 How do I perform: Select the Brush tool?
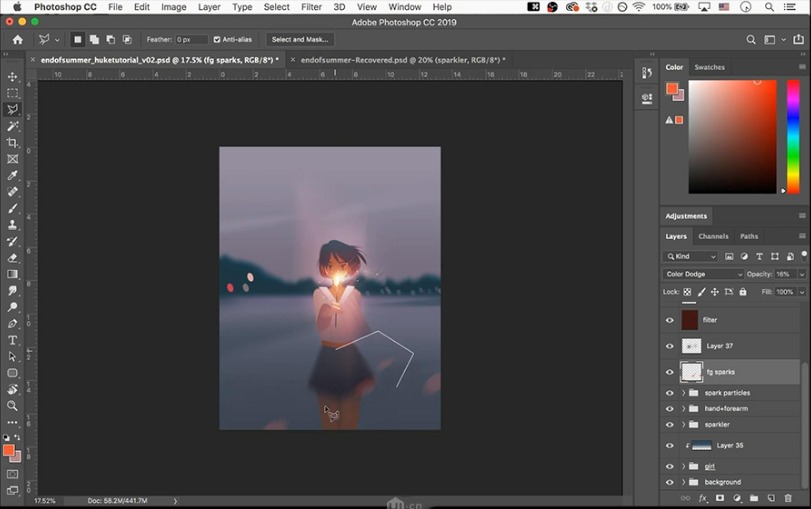[12, 208]
